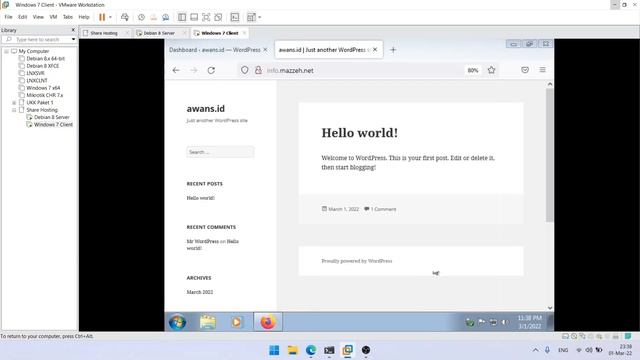Viewport: 640px width, 360px height.
Task: Select LNXSVR in library
Action: coord(35,73)
